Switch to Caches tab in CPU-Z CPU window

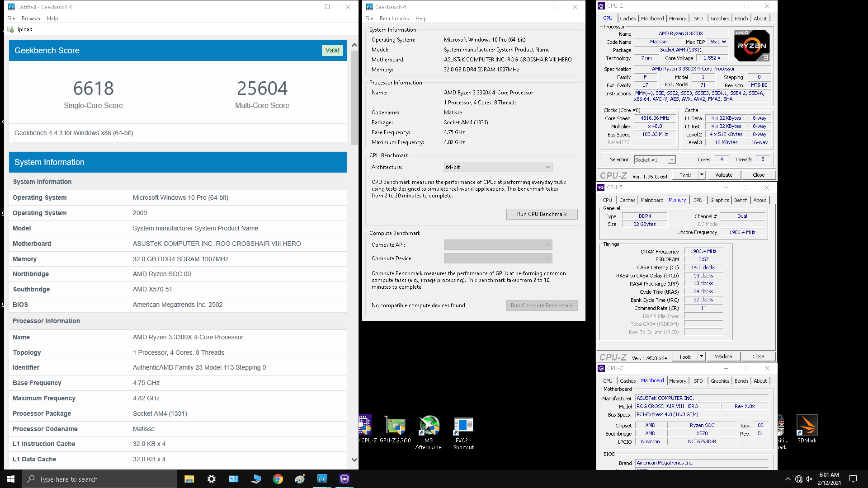coord(627,19)
